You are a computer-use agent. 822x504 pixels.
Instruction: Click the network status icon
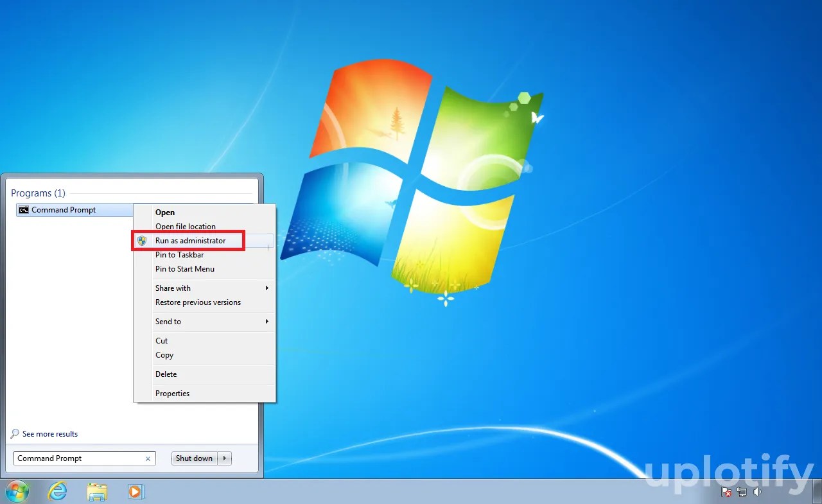(742, 492)
